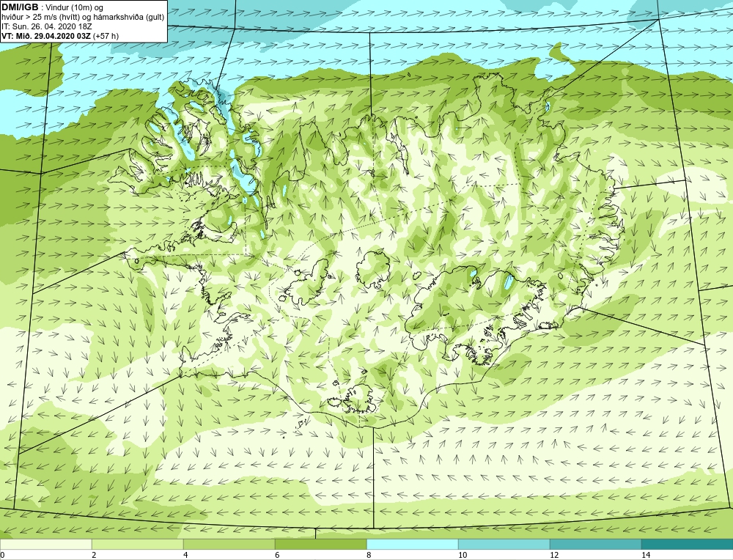
Task: Click the light cyan 8–10 m/s legend swatch
Action: click(x=412, y=544)
